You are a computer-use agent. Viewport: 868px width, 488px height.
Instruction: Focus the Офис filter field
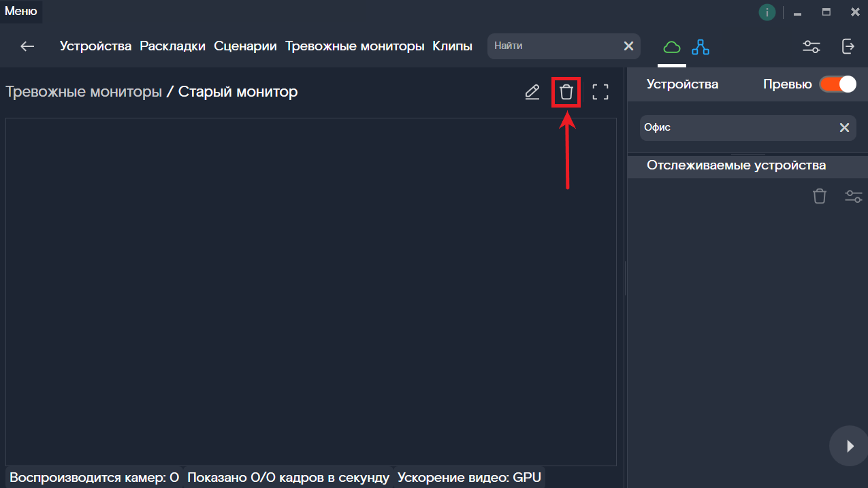[x=748, y=127]
